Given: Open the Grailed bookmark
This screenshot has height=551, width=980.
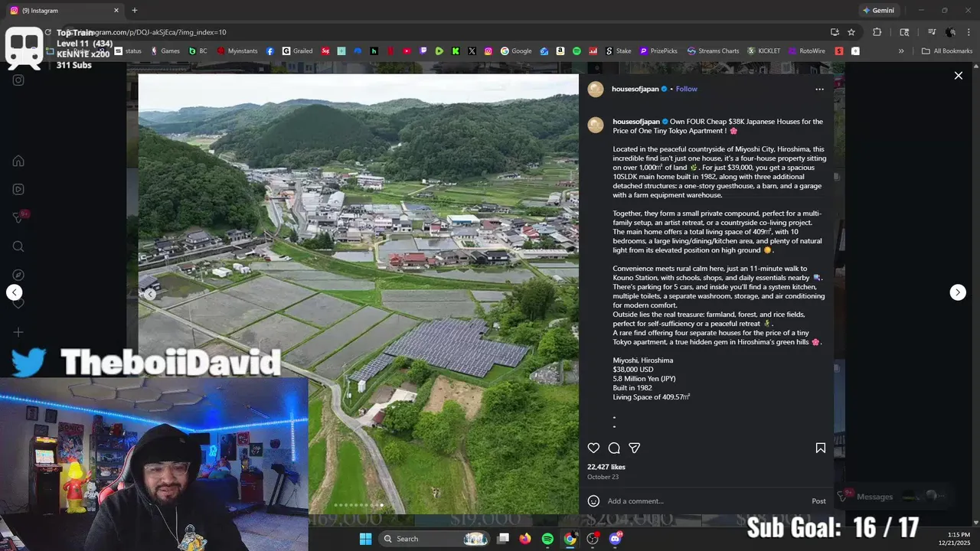Looking at the screenshot, I should [x=298, y=51].
